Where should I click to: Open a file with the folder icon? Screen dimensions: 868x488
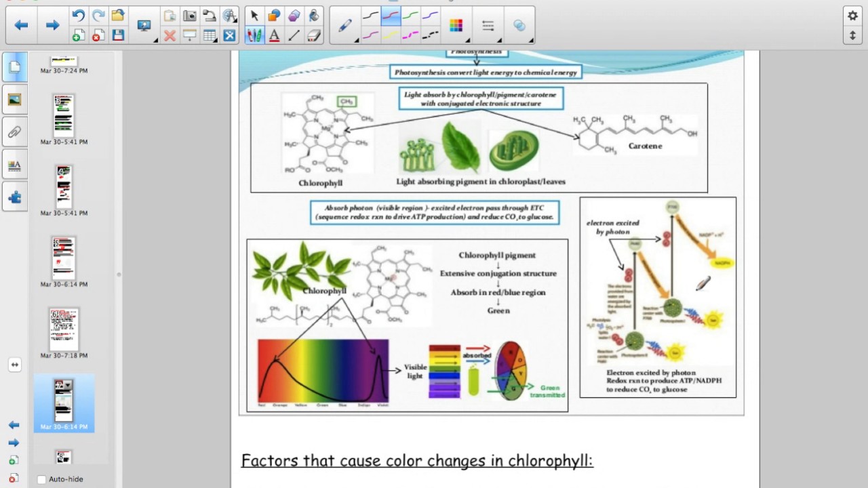[119, 16]
